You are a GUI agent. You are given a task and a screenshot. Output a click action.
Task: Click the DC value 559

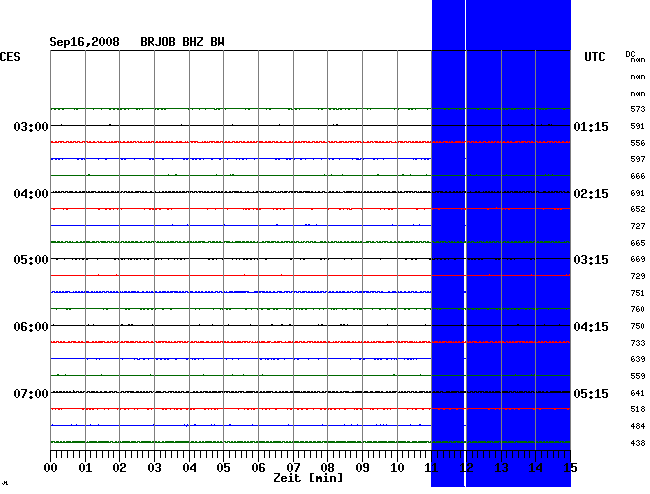click(638, 376)
